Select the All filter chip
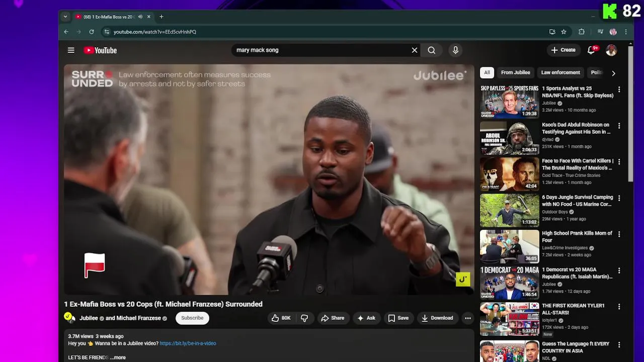Viewport: 644px width, 362px height. tap(487, 72)
